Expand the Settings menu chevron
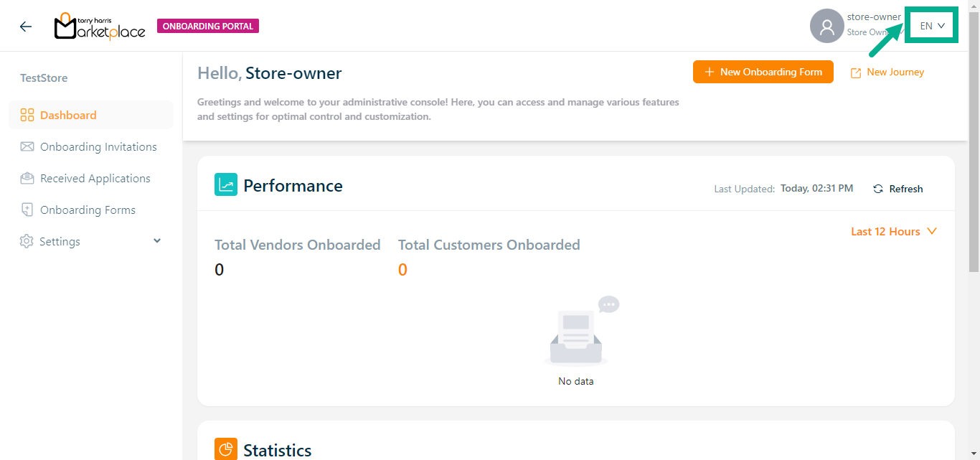Image resolution: width=980 pixels, height=460 pixels. pyautogui.click(x=157, y=241)
